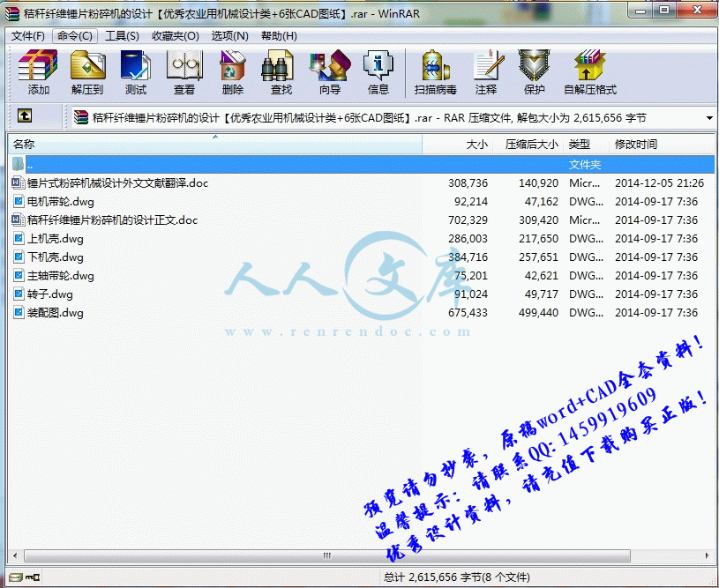Run 扫描病毒 (Virus scan) tool

click(x=435, y=66)
